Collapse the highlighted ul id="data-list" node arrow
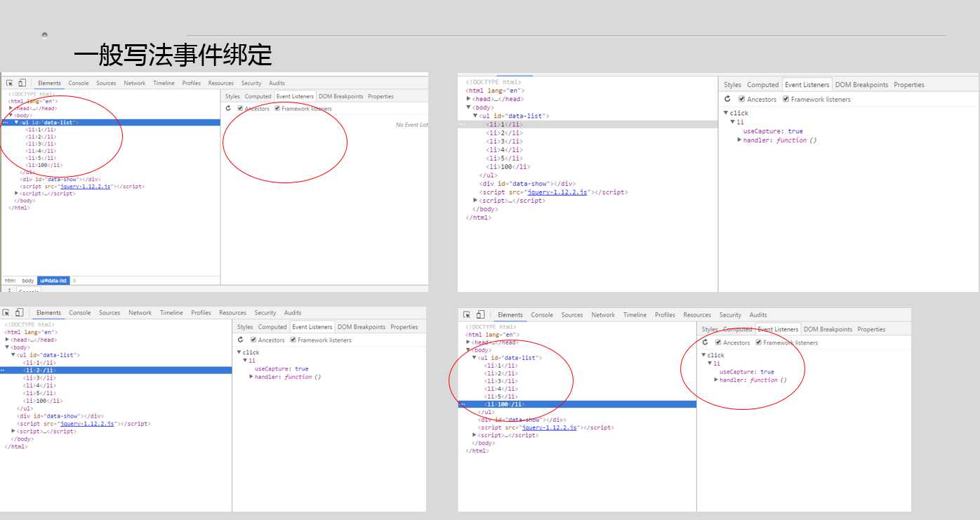The height and width of the screenshot is (520, 980). 17,122
